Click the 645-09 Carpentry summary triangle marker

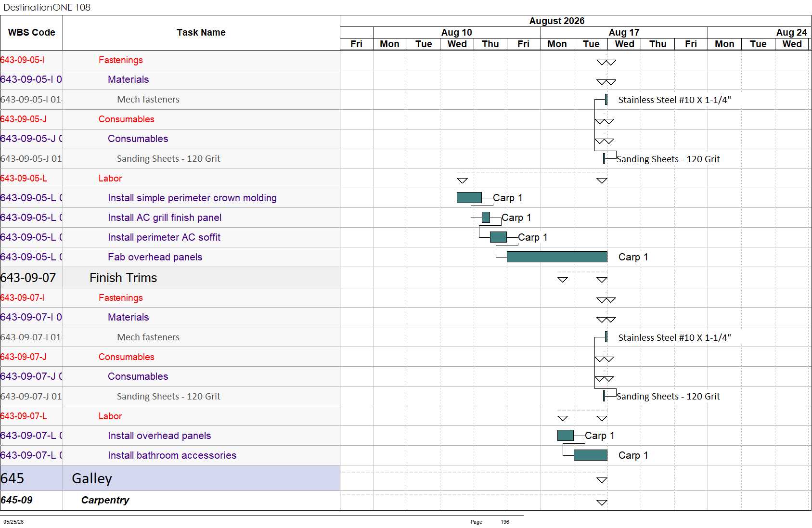(602, 502)
